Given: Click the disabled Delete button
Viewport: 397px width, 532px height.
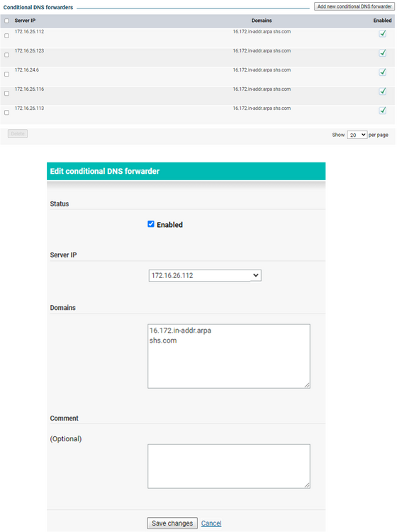Looking at the screenshot, I should pyautogui.click(x=18, y=133).
